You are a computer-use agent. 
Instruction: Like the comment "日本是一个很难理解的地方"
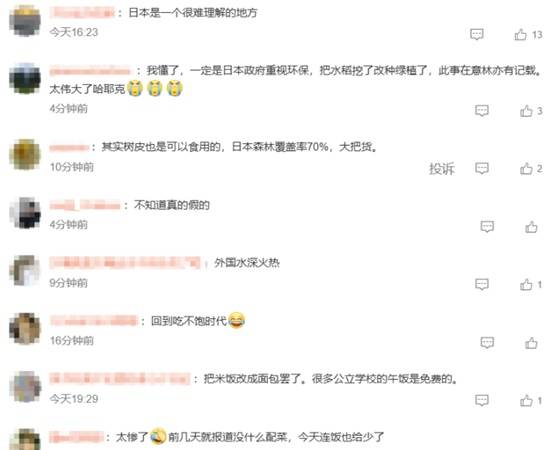pyautogui.click(x=521, y=34)
